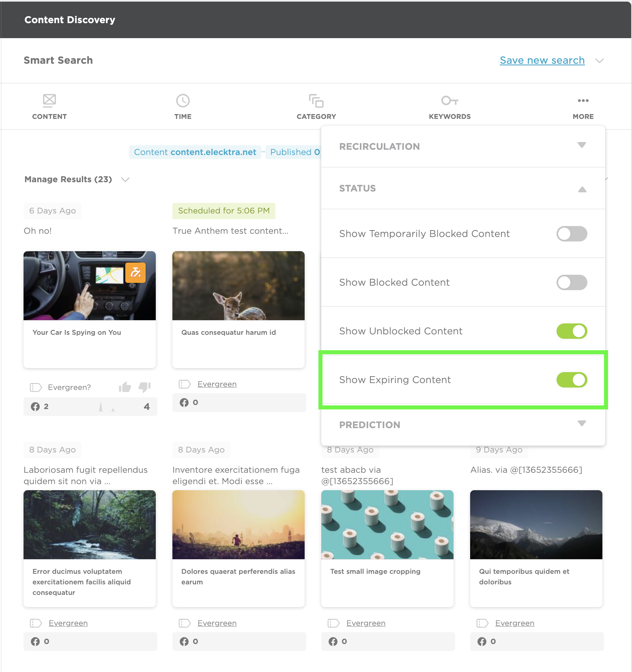The width and height of the screenshot is (632, 672).
Task: Click Facebook icon under Test small image card
Action: [333, 641]
